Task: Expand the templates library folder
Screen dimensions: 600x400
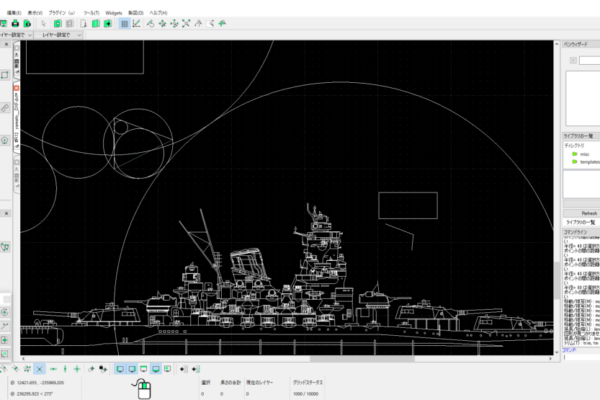Action: click(585, 162)
